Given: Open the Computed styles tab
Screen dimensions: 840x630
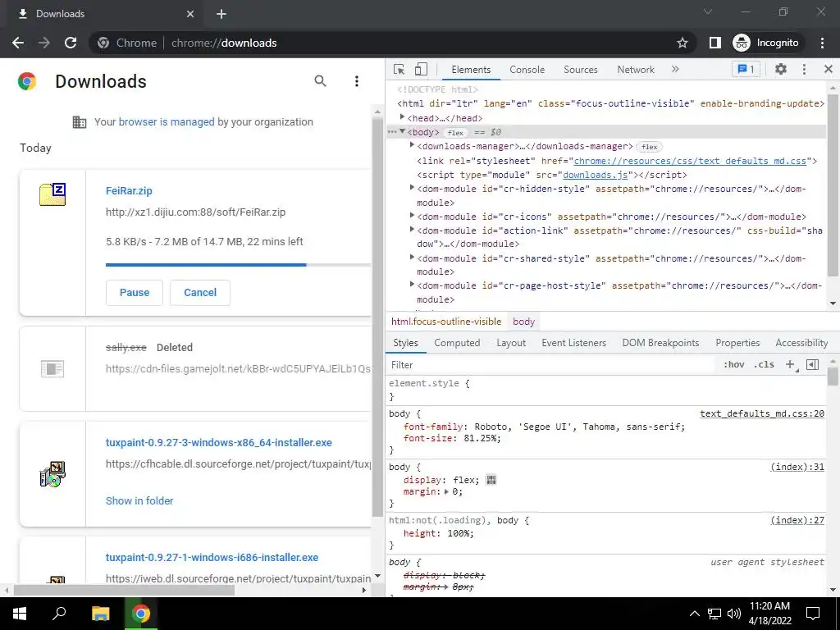Looking at the screenshot, I should [457, 343].
